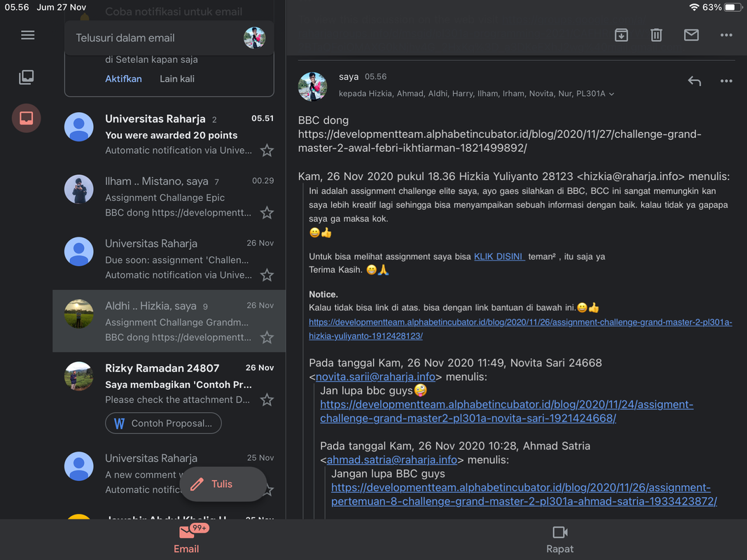Open message more options next to reply

point(726,81)
